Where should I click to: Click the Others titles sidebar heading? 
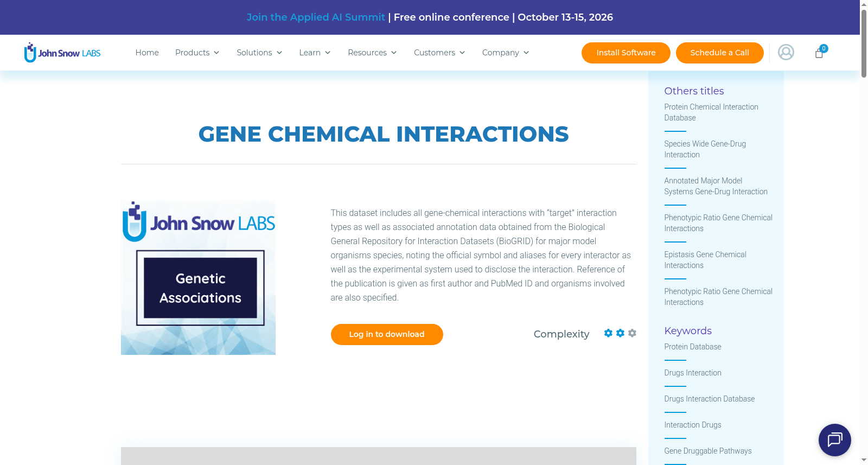694,91
